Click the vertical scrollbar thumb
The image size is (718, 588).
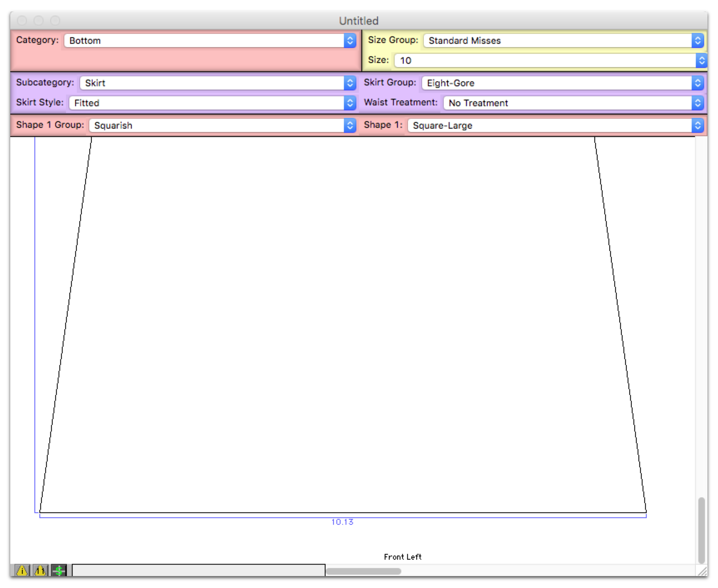tap(701, 530)
